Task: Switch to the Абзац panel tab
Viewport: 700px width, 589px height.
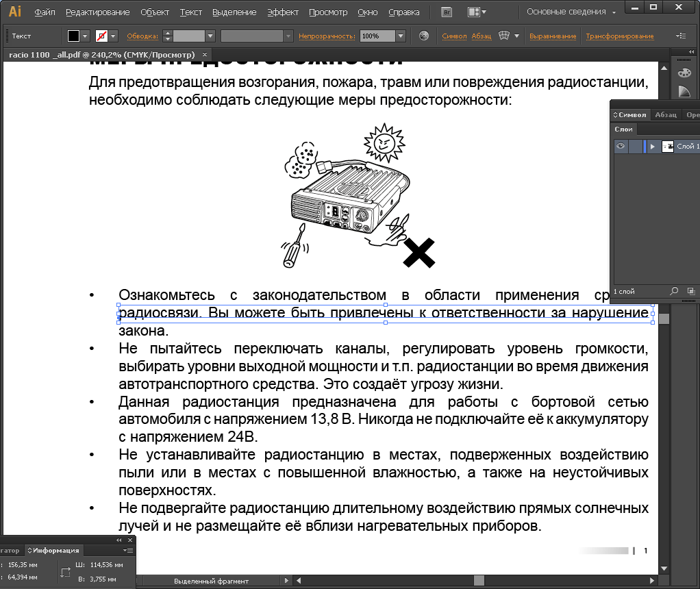Action: [665, 115]
